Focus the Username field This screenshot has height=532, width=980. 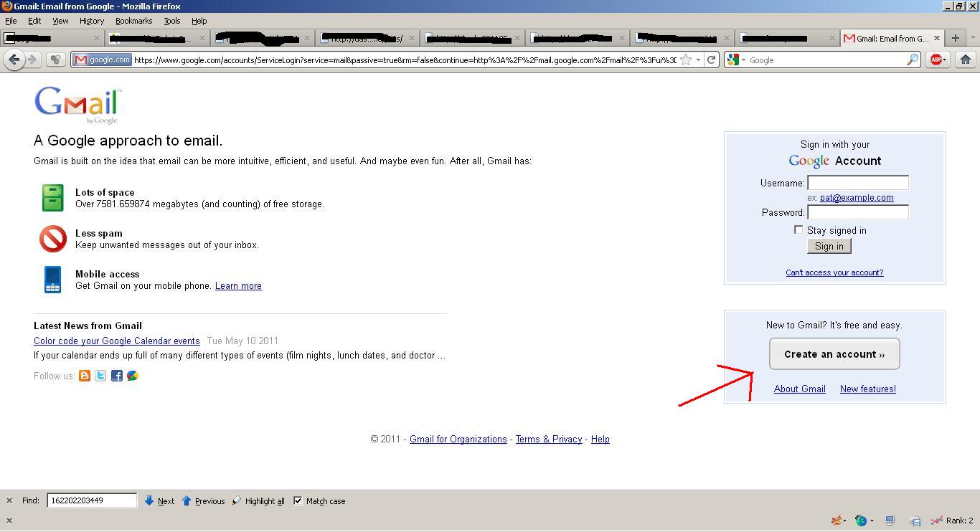pos(858,183)
